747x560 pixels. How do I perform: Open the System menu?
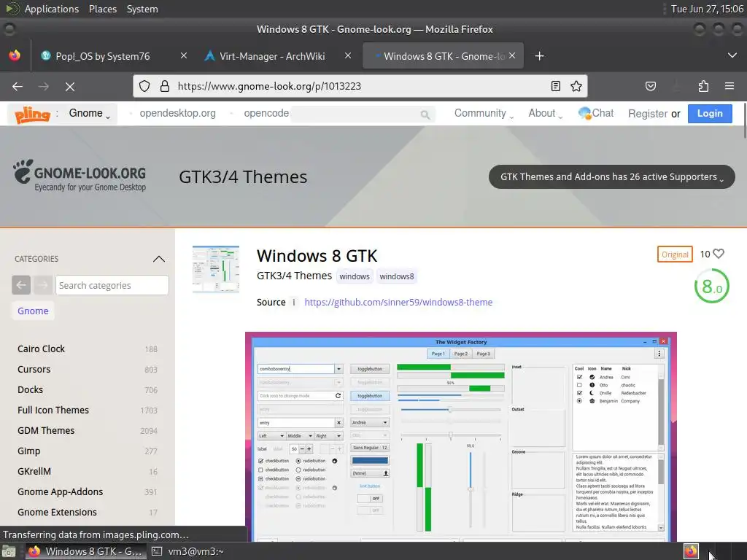(142, 9)
